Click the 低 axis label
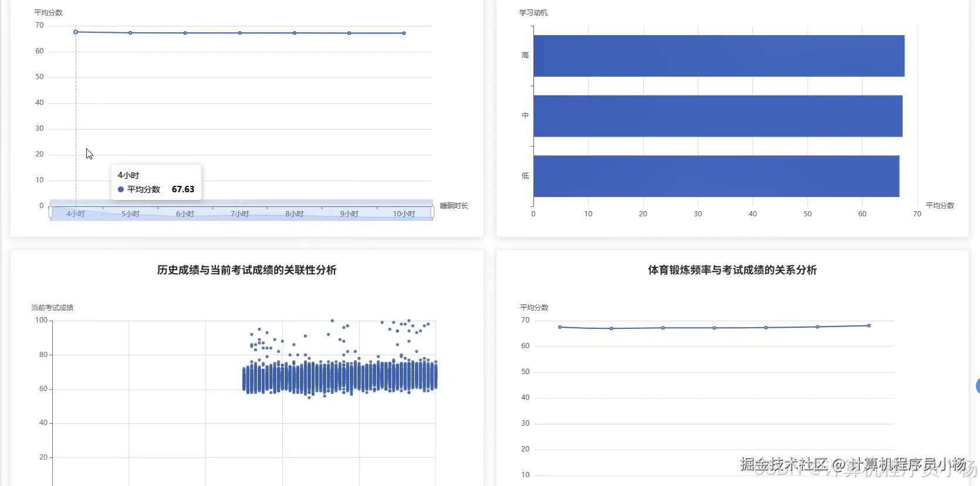 pyautogui.click(x=525, y=176)
